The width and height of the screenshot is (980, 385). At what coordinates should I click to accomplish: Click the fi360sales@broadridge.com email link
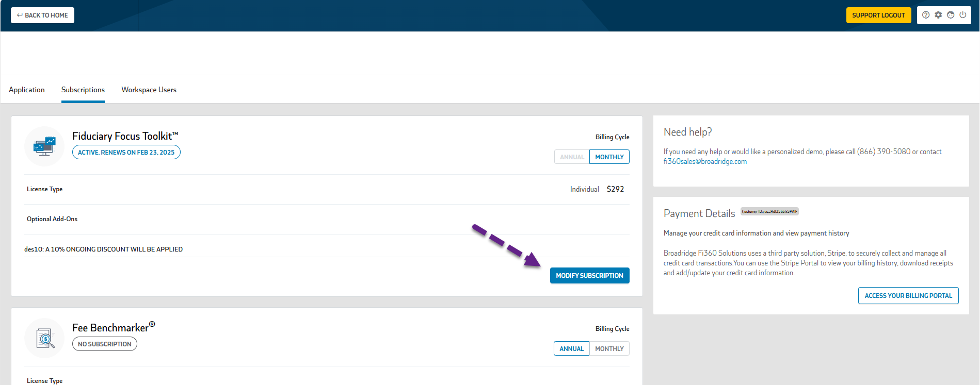point(705,161)
